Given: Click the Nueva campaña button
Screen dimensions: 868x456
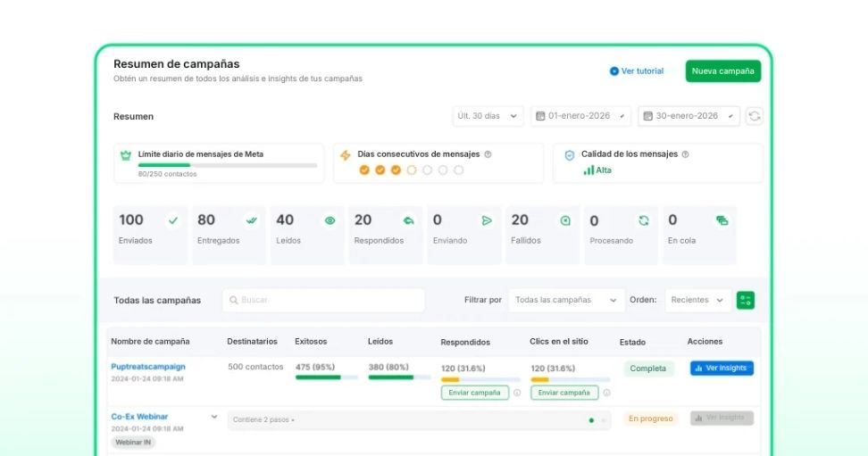Looking at the screenshot, I should click(x=723, y=70).
